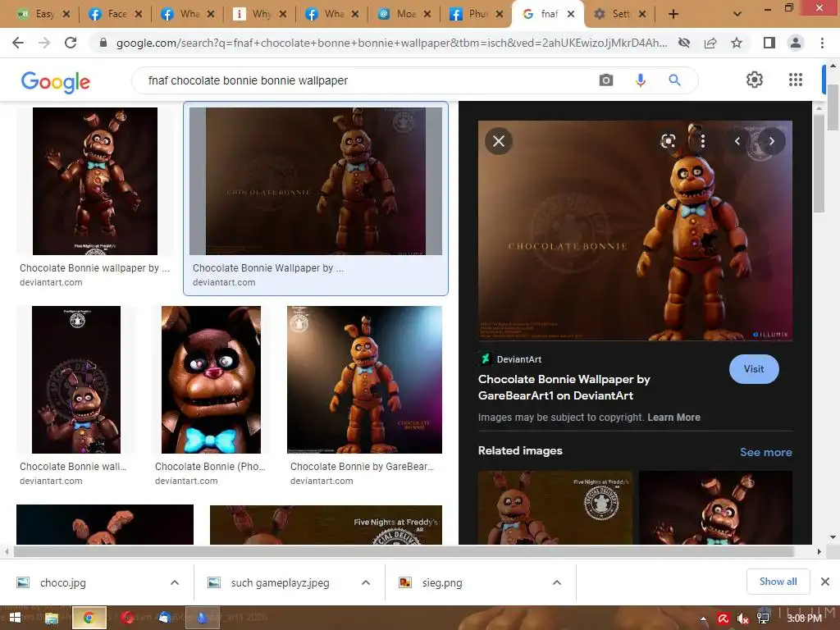Click the muted volume tray icon
Image resolution: width=840 pixels, height=630 pixels.
pos(743,619)
